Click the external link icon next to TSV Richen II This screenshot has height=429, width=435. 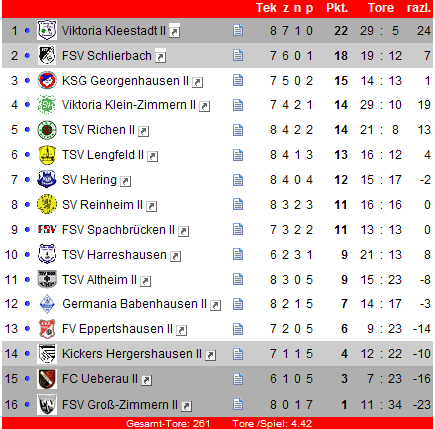(144, 131)
